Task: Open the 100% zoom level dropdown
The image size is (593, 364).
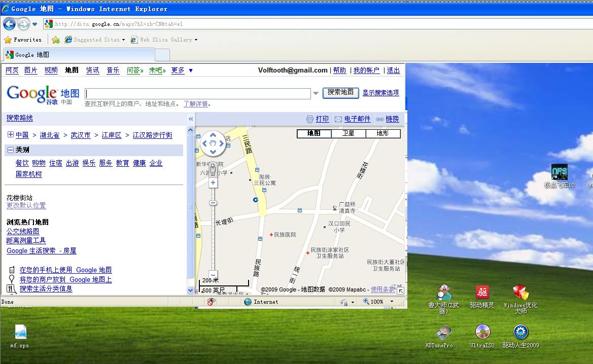Action: pyautogui.click(x=392, y=302)
